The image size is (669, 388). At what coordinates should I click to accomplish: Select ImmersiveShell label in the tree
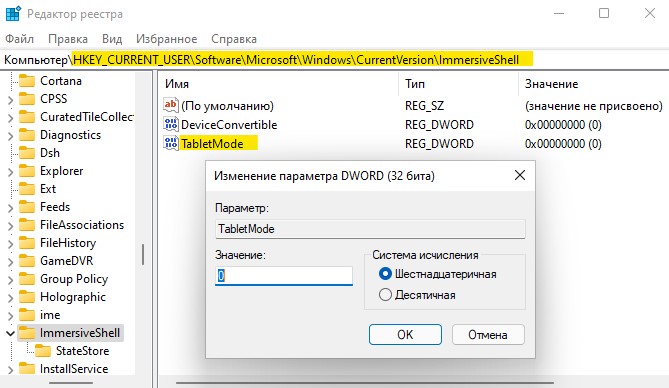tap(80, 333)
